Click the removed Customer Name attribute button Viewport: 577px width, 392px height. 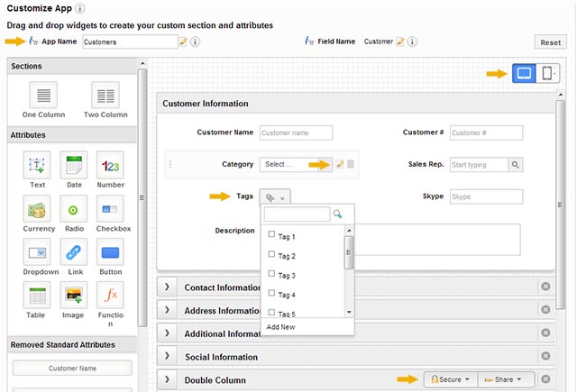[x=74, y=368]
